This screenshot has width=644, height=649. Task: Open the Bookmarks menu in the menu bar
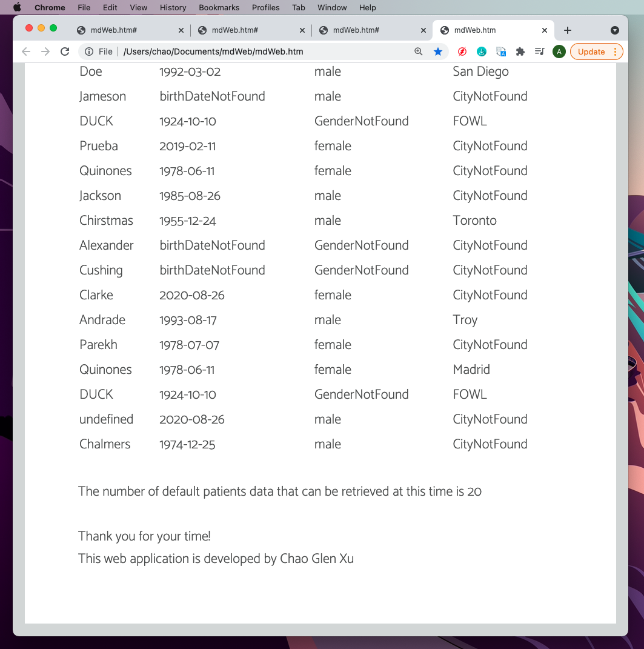(219, 7)
